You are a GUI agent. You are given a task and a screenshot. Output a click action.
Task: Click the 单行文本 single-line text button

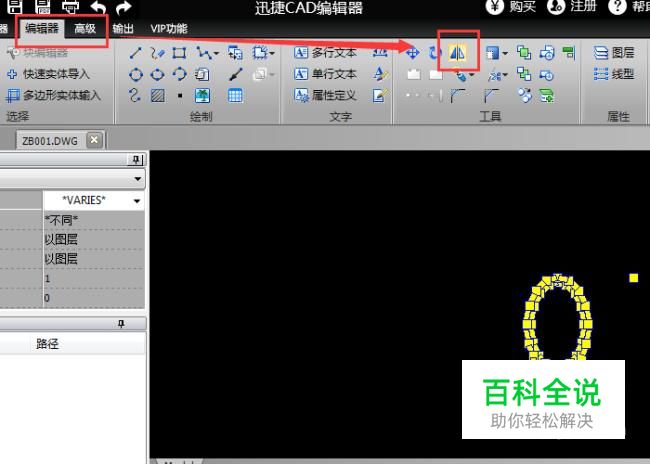click(x=325, y=74)
